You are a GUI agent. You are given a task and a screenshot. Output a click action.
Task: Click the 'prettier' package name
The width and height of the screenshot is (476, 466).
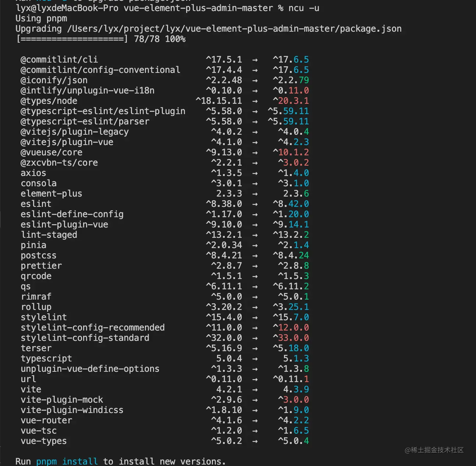coord(41,266)
